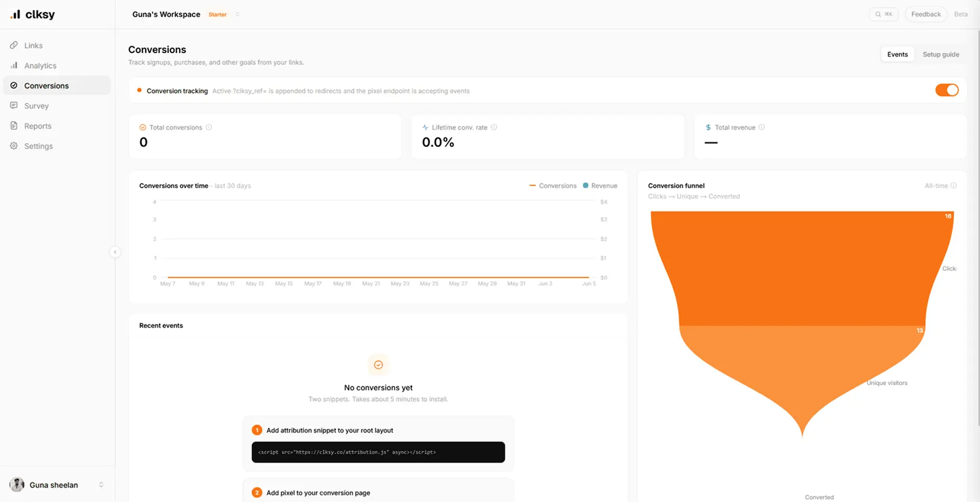Click the Links chain icon
The height and width of the screenshot is (502, 980).
14,45
